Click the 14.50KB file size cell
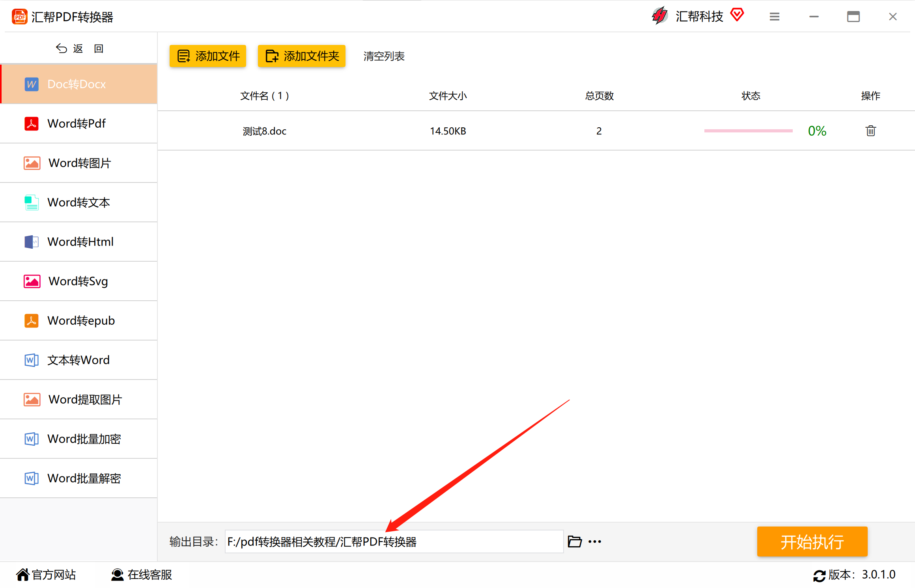The width and height of the screenshot is (915, 588). coord(448,131)
